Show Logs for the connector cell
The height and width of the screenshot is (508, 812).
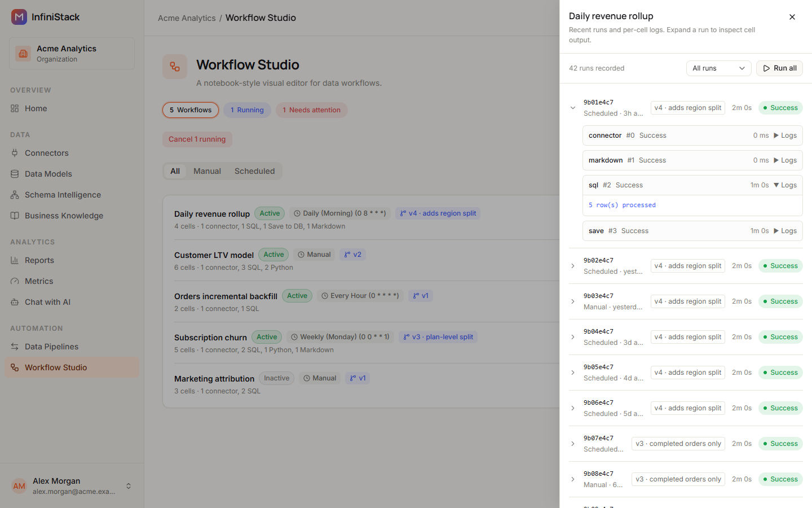click(785, 135)
